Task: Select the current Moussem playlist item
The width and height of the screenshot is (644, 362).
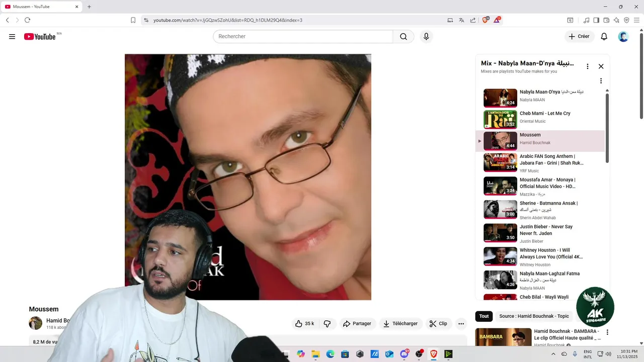Action: click(x=541, y=141)
